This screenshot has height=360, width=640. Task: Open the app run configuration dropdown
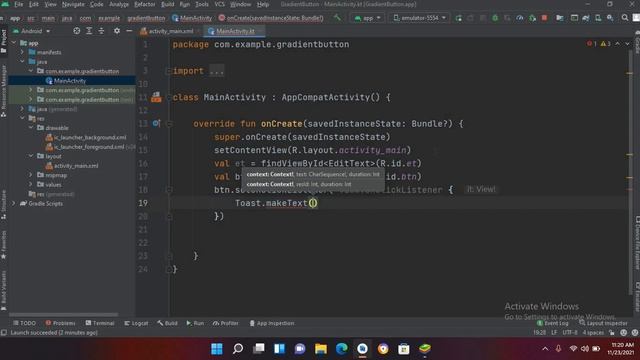(367, 18)
